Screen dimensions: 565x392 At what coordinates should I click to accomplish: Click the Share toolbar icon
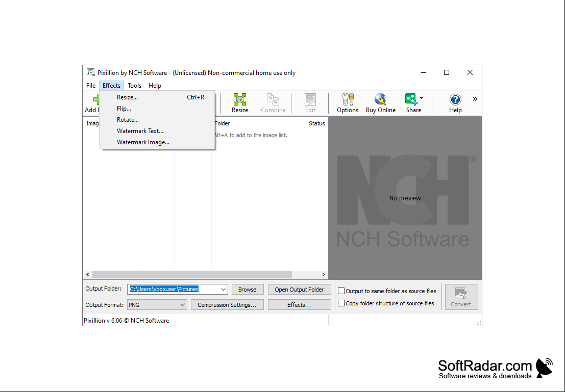[411, 103]
